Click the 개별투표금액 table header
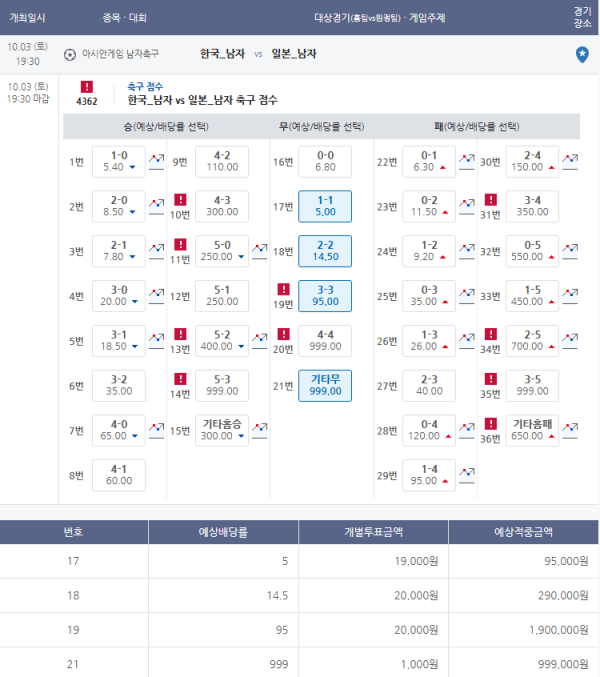Image resolution: width=600 pixels, height=677 pixels. [373, 532]
